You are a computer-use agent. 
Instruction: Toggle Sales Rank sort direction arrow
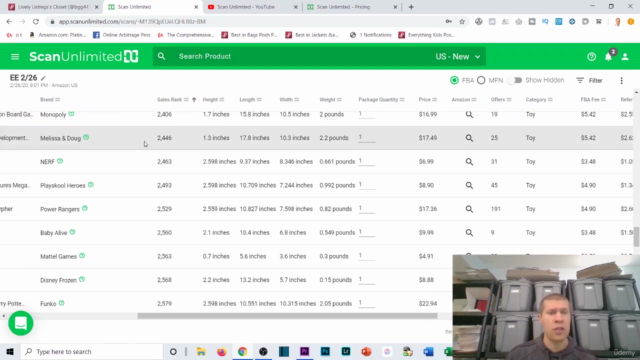[194, 100]
